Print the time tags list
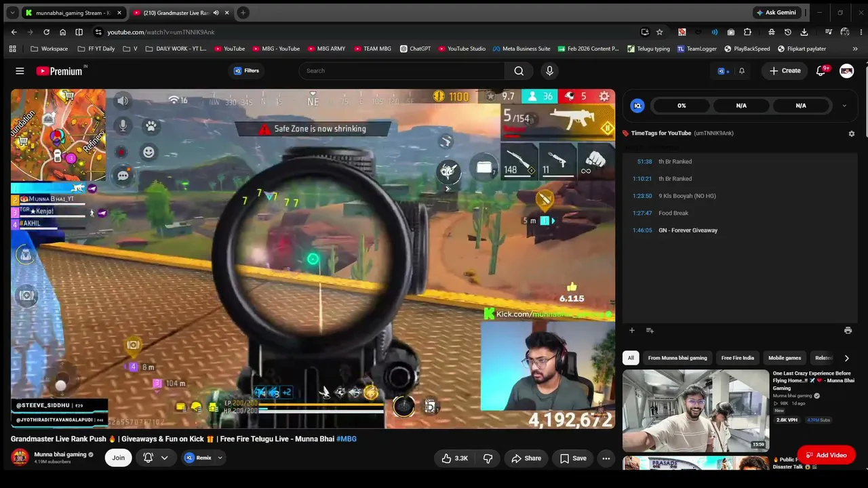Screen dimensions: 868x488 848,331
